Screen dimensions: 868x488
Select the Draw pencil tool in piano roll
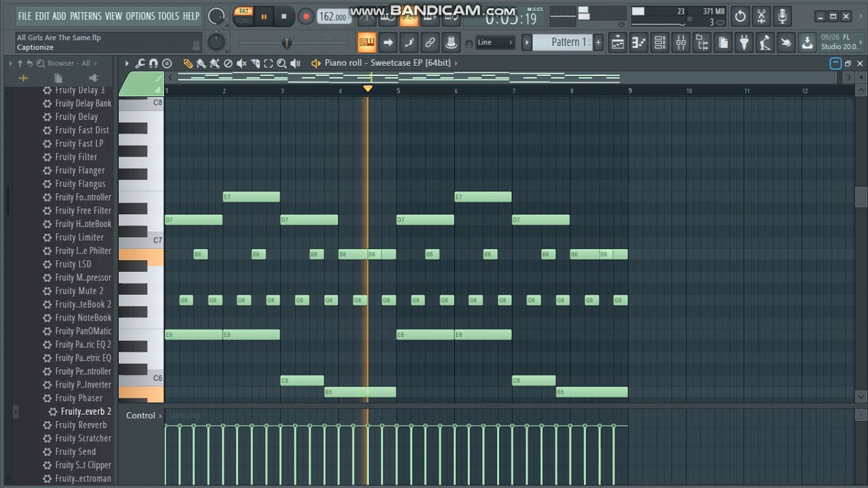pos(188,63)
